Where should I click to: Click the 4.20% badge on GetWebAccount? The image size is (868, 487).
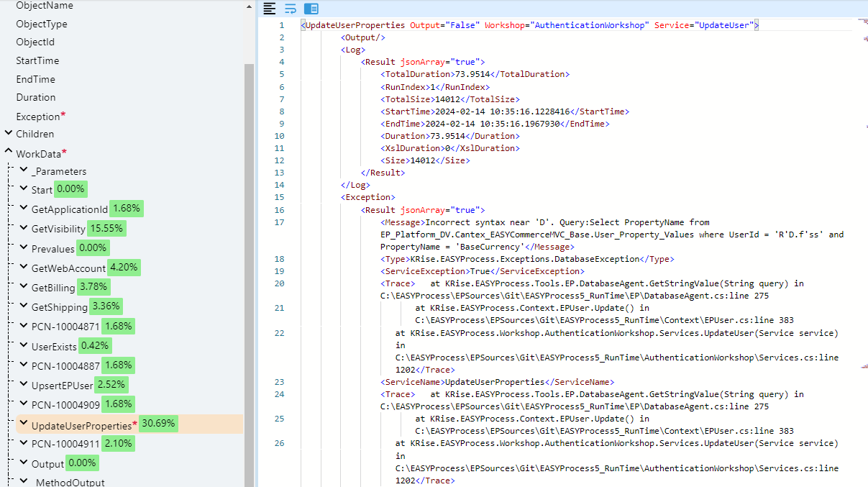click(x=124, y=268)
